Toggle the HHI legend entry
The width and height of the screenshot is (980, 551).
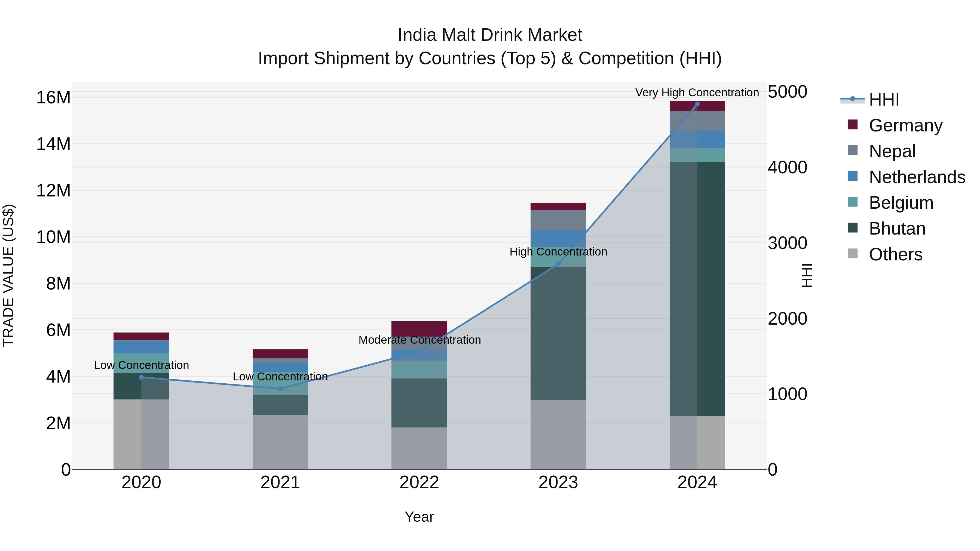(x=870, y=100)
